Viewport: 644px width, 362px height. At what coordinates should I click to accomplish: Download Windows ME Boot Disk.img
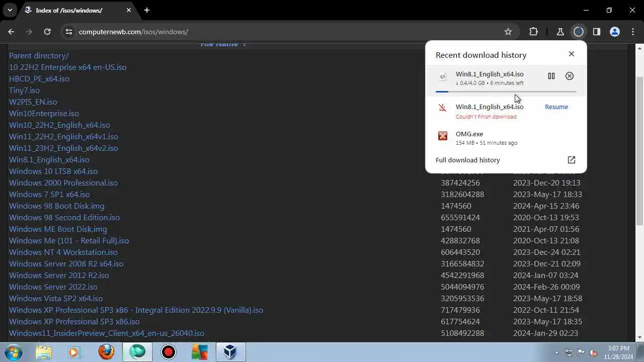(58, 229)
